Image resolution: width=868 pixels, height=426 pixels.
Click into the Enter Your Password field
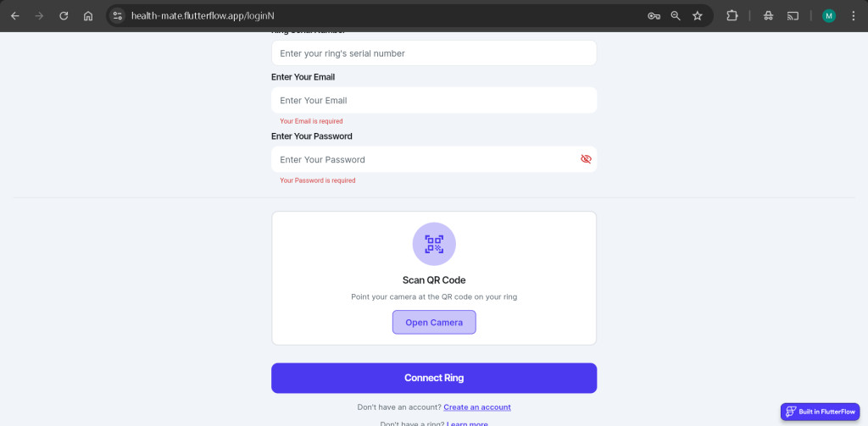(x=424, y=159)
